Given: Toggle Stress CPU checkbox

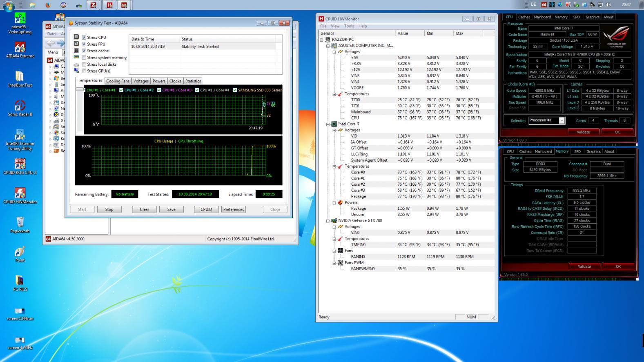Looking at the screenshot, I should point(84,37).
